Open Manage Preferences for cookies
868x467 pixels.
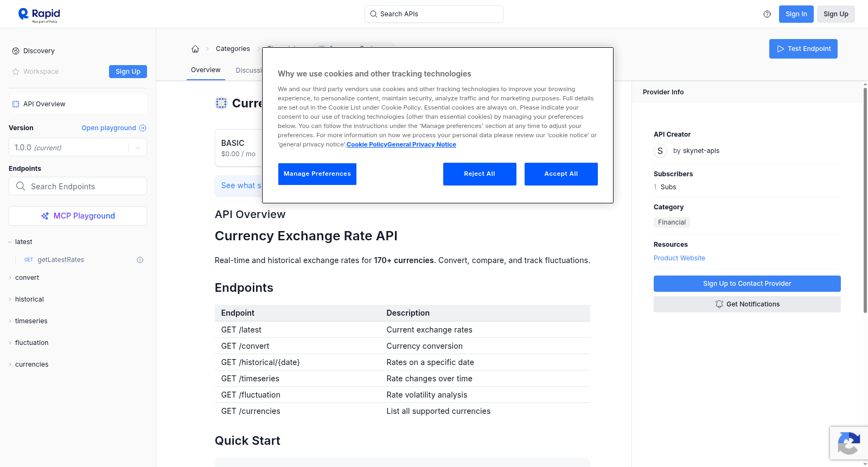317,174
